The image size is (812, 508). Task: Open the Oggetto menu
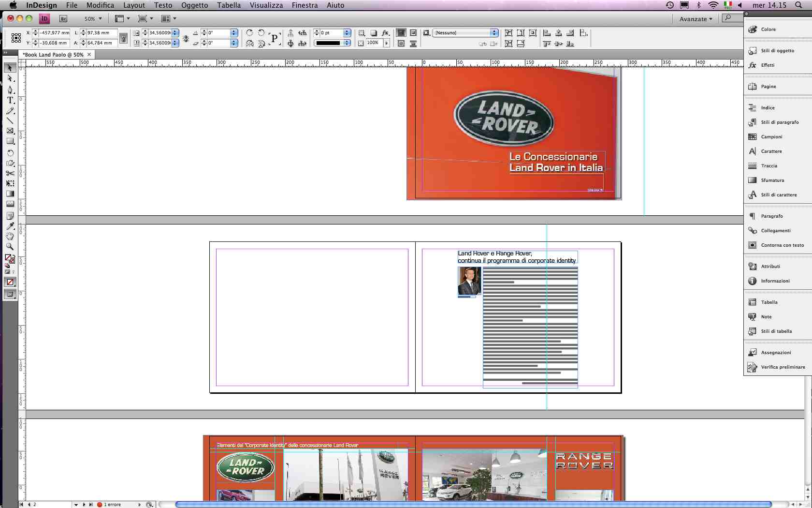(194, 5)
